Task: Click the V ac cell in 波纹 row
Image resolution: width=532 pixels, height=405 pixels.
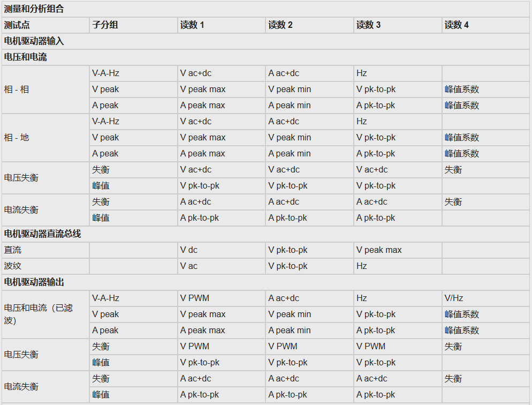Action: pyautogui.click(x=222, y=266)
